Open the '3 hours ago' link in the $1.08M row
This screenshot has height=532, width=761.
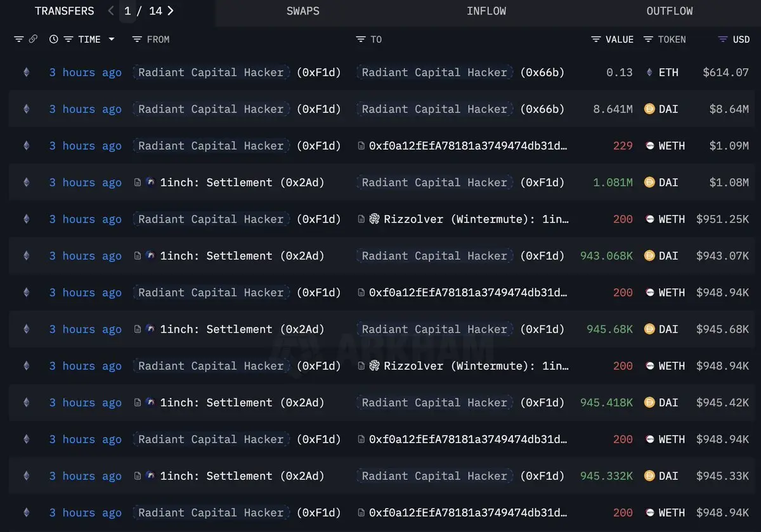pos(86,183)
